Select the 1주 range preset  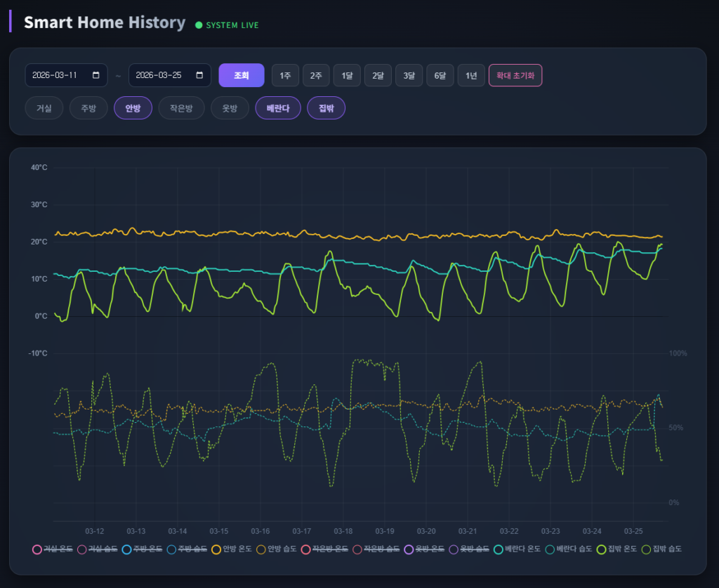pyautogui.click(x=285, y=75)
